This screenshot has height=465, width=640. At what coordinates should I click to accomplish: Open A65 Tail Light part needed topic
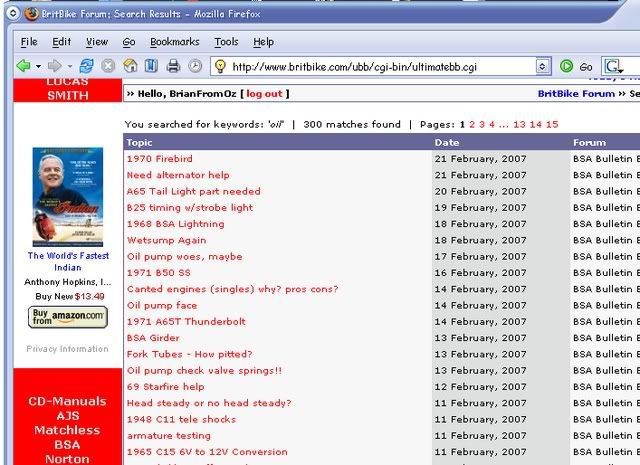tap(193, 191)
